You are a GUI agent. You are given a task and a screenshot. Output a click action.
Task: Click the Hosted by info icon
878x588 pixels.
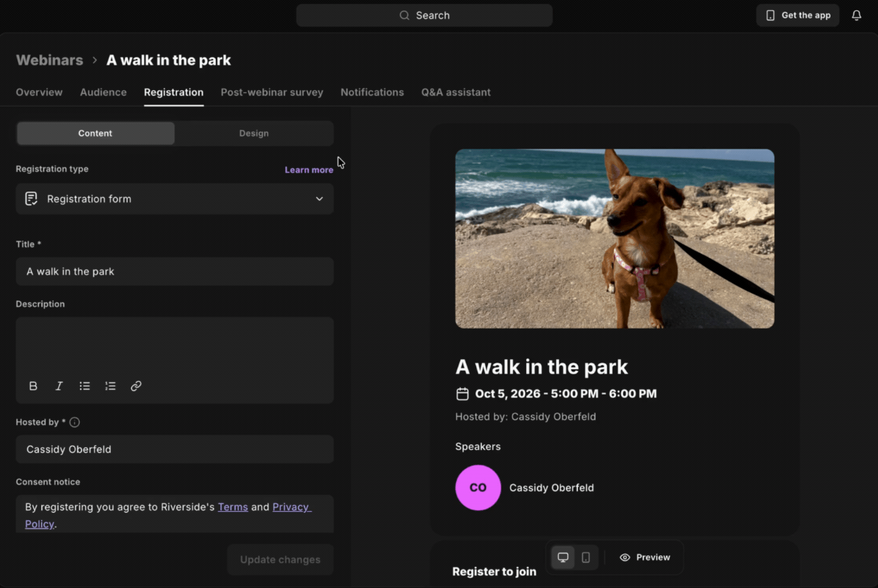pyautogui.click(x=75, y=422)
